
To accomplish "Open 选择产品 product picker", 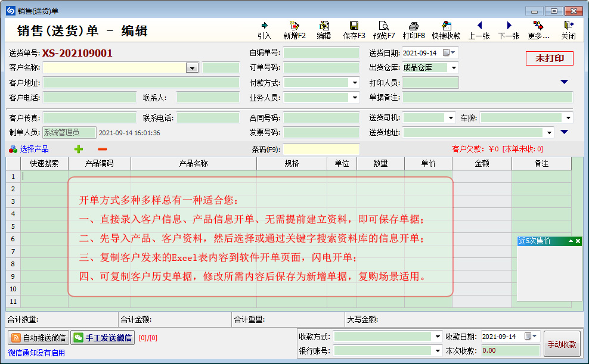I will 29,150.
